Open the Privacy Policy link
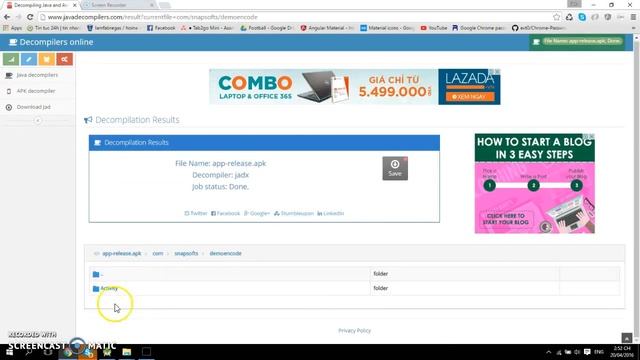This screenshot has width=640, height=360. pos(354,331)
